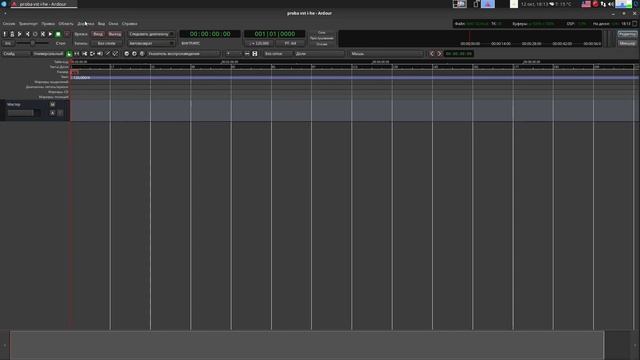The width and height of the screenshot is (640, 360).
Task: Open the 'Без слоёв' record mode dropdown
Action: point(107,43)
